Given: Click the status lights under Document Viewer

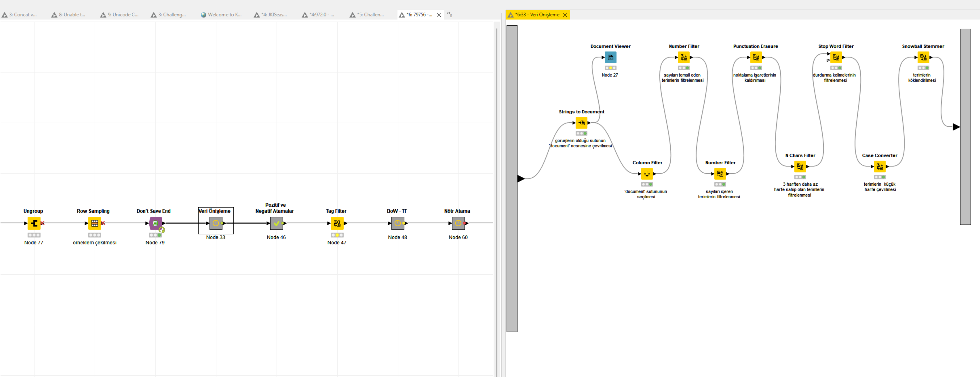Looking at the screenshot, I should pyautogui.click(x=611, y=68).
